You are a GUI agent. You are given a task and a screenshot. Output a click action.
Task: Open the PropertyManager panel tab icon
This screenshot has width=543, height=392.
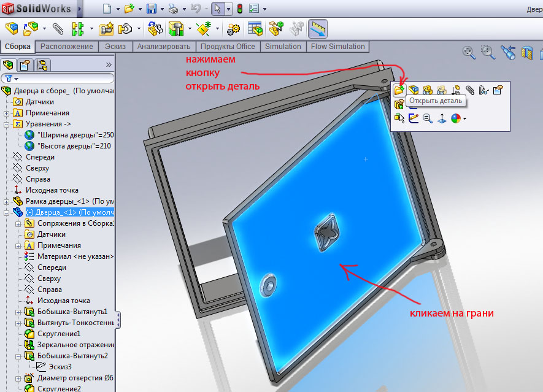click(x=25, y=64)
